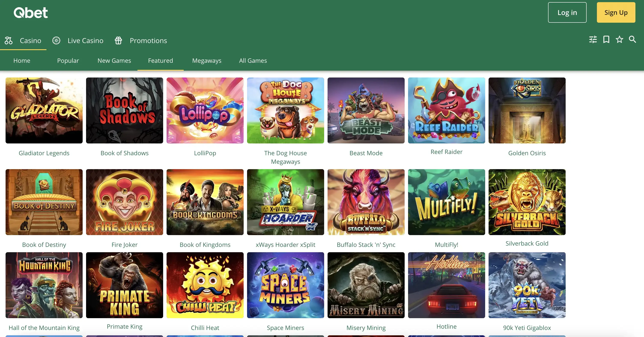Image resolution: width=644 pixels, height=337 pixels.
Task: Click the Live Casino chip icon
Action: [x=56, y=40]
